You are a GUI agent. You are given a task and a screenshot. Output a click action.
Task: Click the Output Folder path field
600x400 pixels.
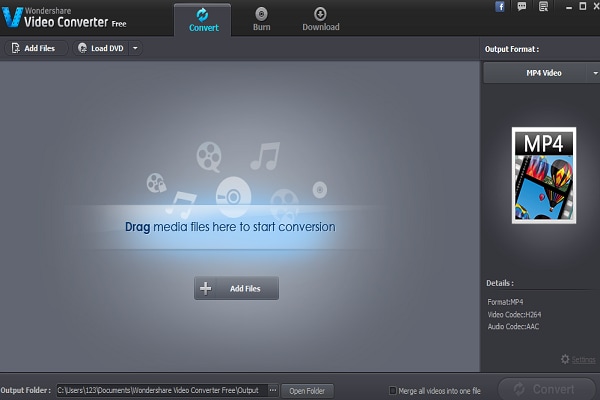[x=162, y=390]
